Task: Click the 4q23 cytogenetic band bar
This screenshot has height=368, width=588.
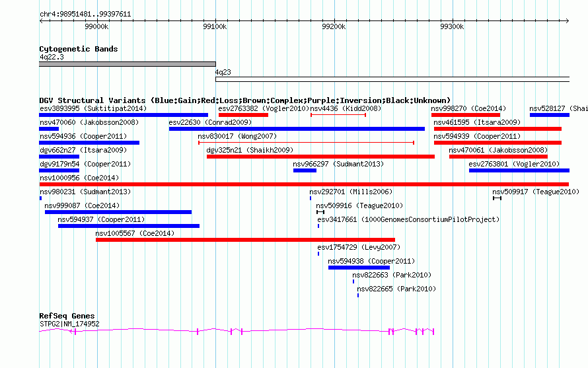Action: (392, 79)
